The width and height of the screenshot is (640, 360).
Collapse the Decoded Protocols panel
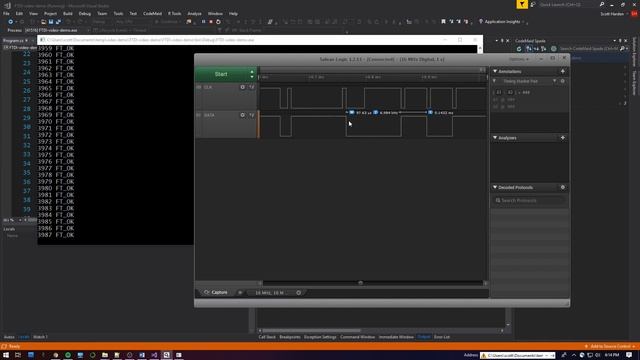click(495, 187)
